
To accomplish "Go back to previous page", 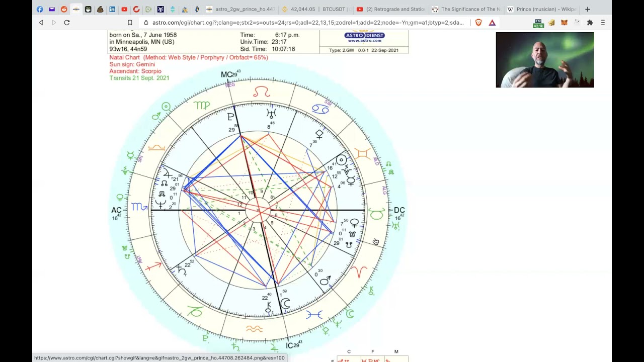I will tap(41, 23).
